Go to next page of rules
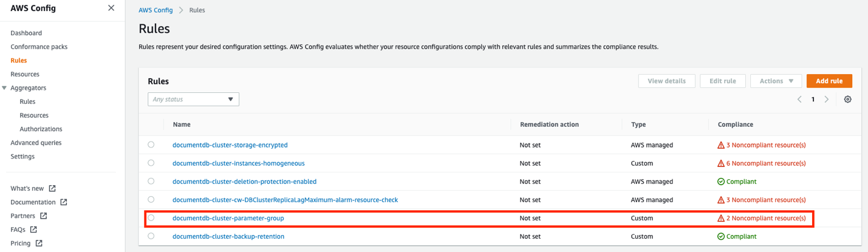Image resolution: width=868 pixels, height=252 pixels. pyautogui.click(x=826, y=100)
